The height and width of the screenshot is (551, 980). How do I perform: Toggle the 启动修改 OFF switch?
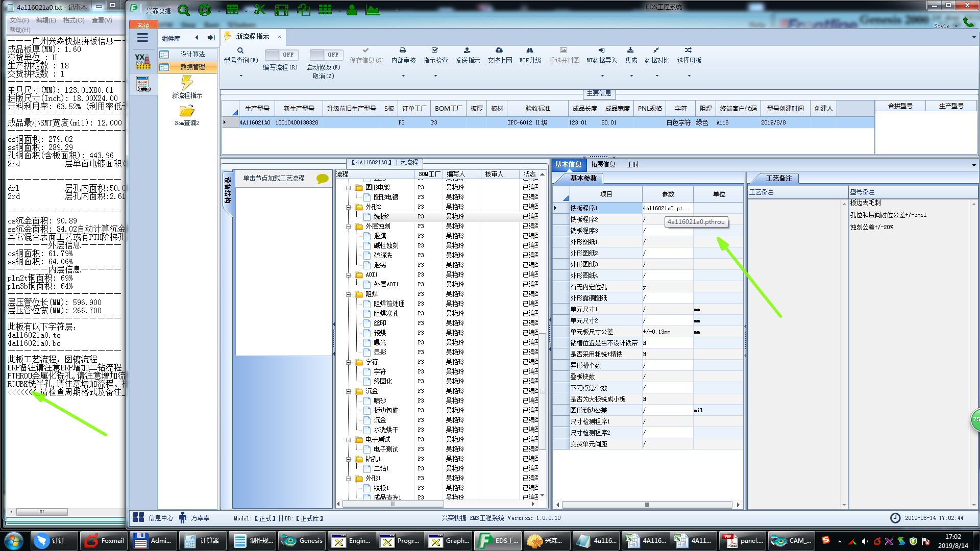click(326, 55)
